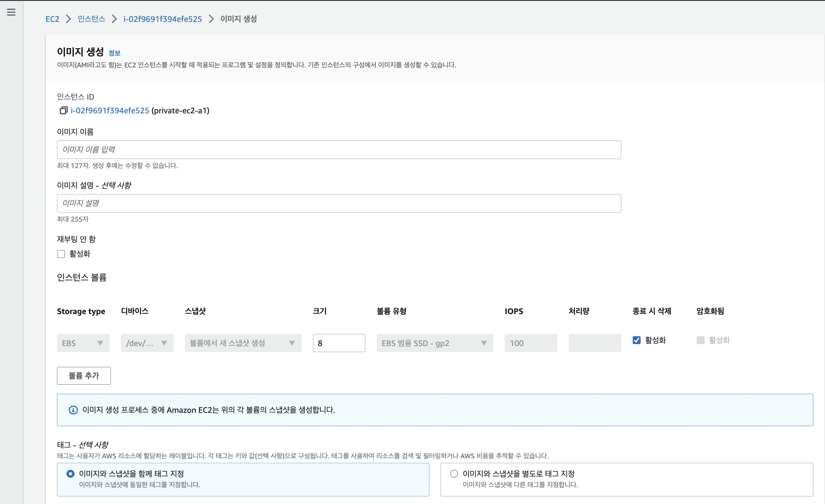Focus the volume size field showing 8
The image size is (825, 504).
point(338,343)
